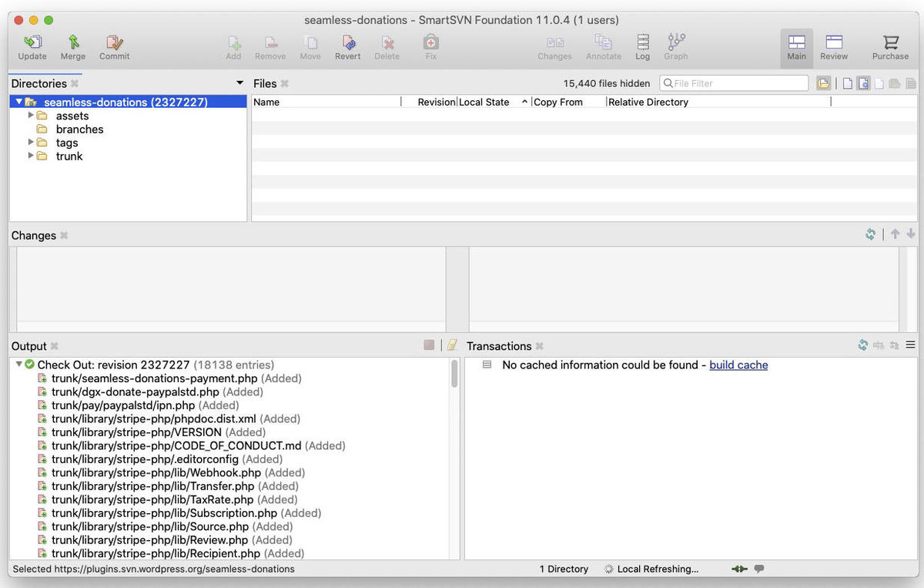Click the Revert toolbar icon
The width and height of the screenshot is (924, 588).
click(x=348, y=46)
